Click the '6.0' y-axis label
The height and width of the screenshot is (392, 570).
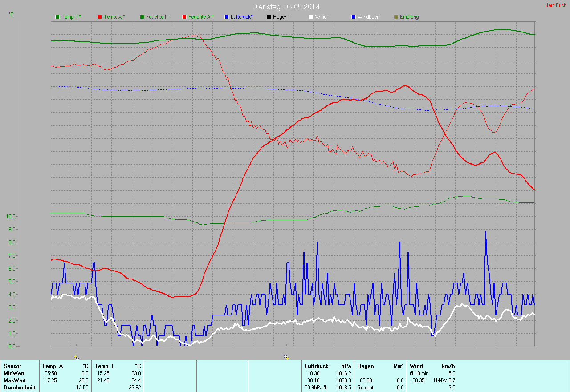pos(12,268)
